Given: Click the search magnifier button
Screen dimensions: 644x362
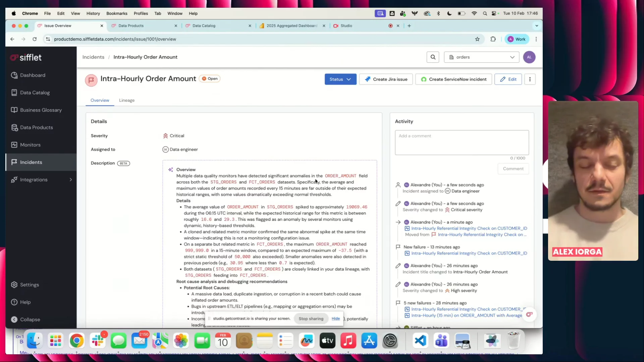Looking at the screenshot, I should (x=433, y=57).
